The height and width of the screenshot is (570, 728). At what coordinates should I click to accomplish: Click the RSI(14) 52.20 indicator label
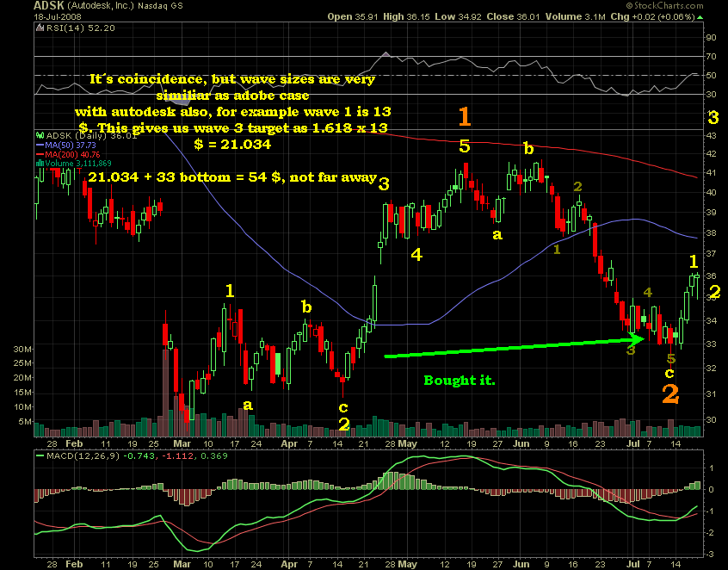(80, 28)
